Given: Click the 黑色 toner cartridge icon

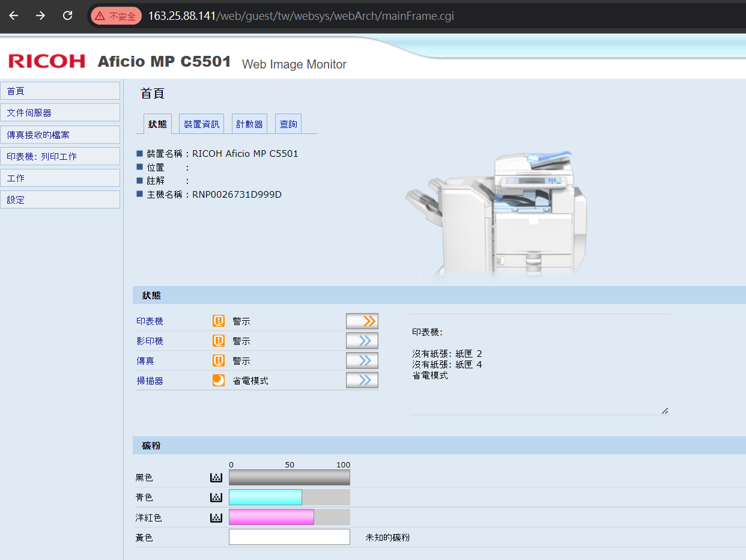Looking at the screenshot, I should tap(216, 478).
